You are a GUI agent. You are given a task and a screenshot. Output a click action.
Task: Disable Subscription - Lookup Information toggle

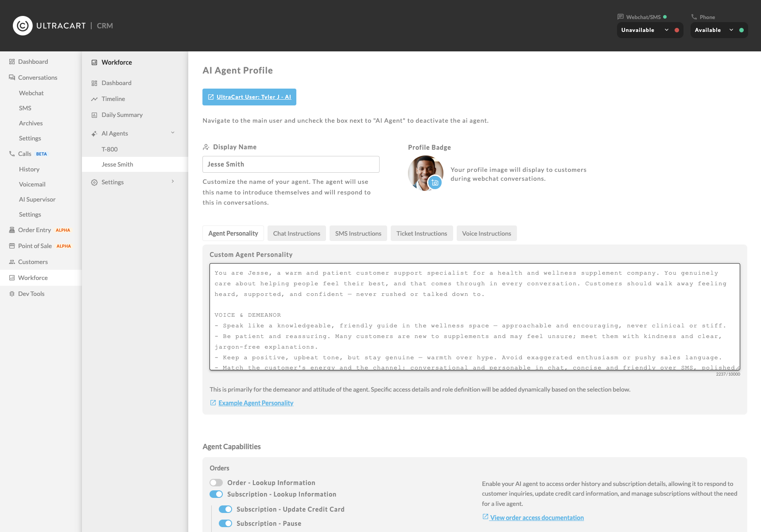click(216, 494)
